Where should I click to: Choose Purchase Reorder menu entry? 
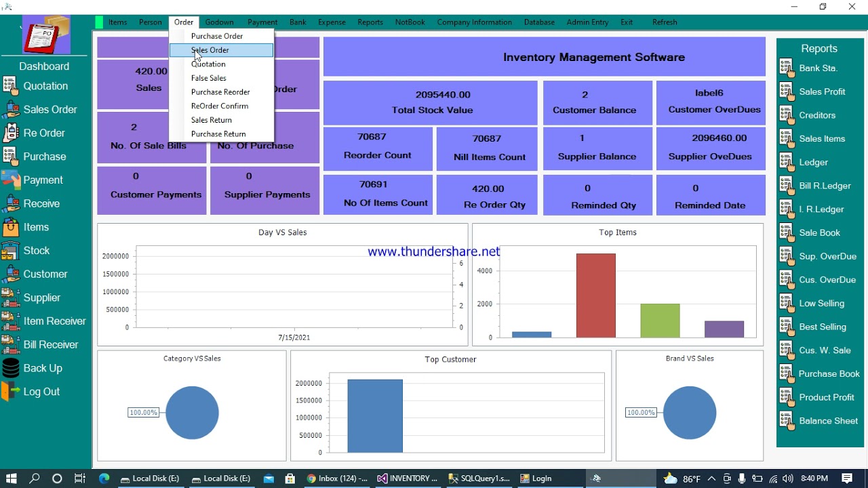click(222, 92)
